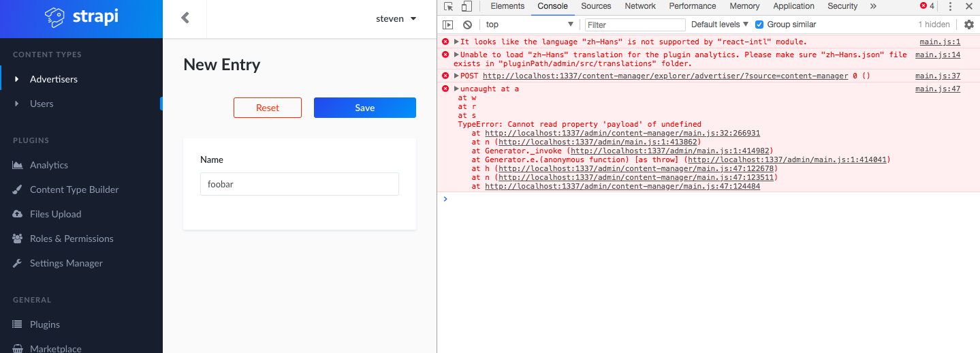Switch to the Security tab

(842, 6)
